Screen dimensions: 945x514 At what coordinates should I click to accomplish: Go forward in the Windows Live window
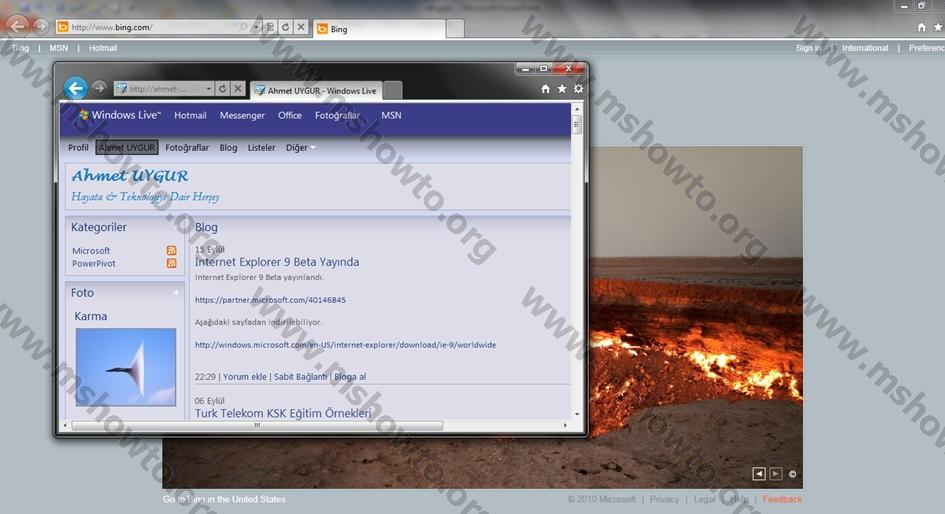(99, 88)
